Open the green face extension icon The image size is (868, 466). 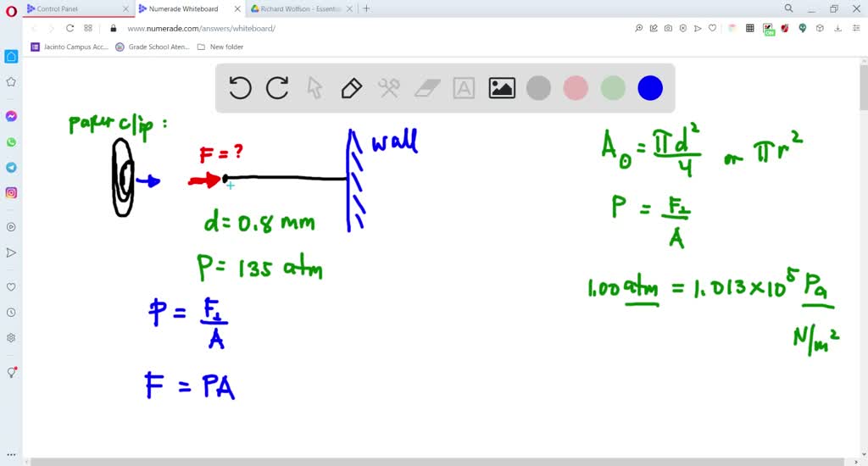tap(803, 28)
